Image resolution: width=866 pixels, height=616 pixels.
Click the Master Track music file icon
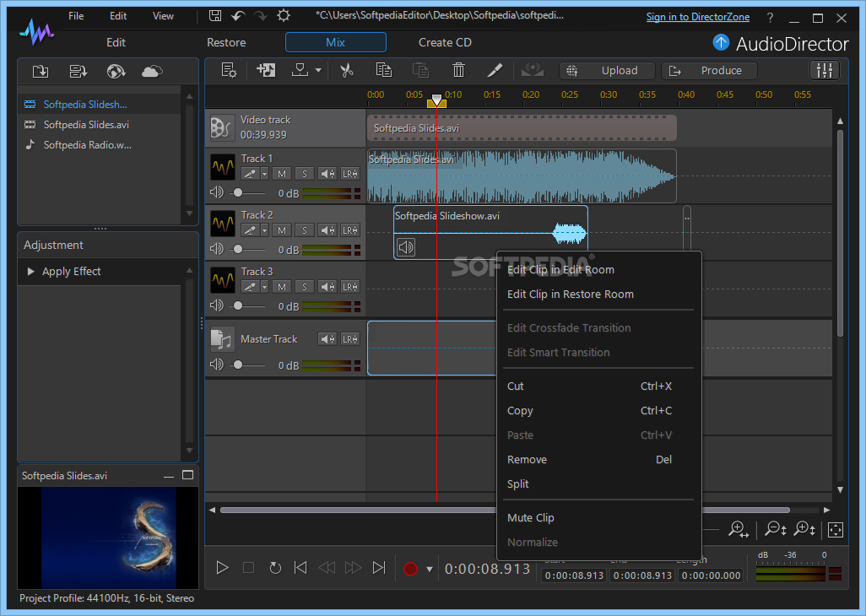coord(221,339)
